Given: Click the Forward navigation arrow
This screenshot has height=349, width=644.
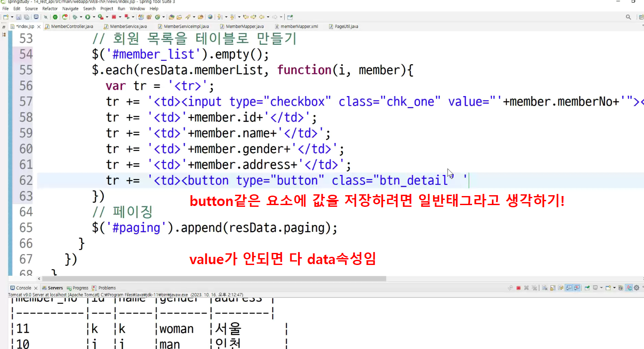Looking at the screenshot, I should tap(274, 17).
